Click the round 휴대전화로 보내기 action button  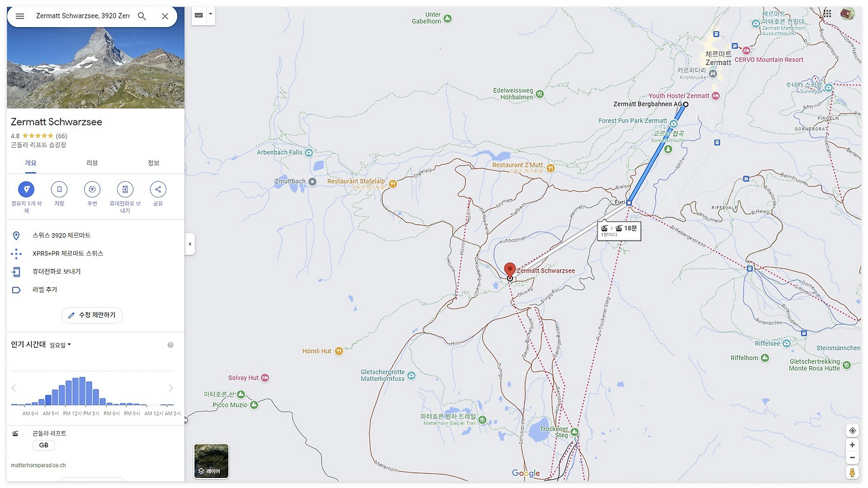(125, 189)
